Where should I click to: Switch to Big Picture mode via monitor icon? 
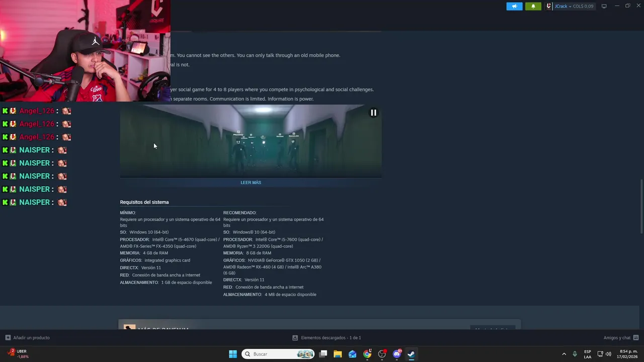click(604, 7)
